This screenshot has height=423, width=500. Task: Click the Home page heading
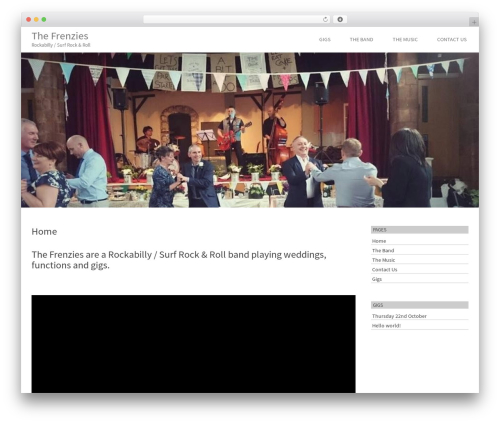(x=44, y=232)
